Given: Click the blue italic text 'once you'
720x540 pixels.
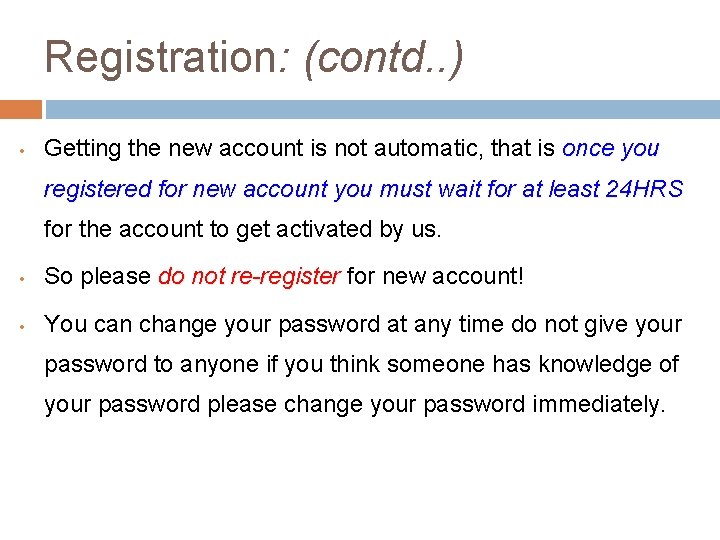Looking at the screenshot, I should 611,149.
